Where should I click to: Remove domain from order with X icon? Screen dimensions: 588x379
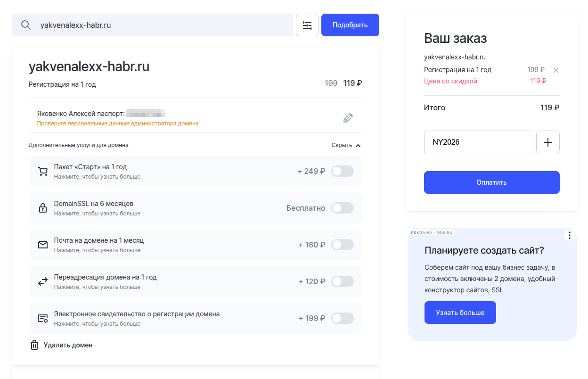[555, 70]
